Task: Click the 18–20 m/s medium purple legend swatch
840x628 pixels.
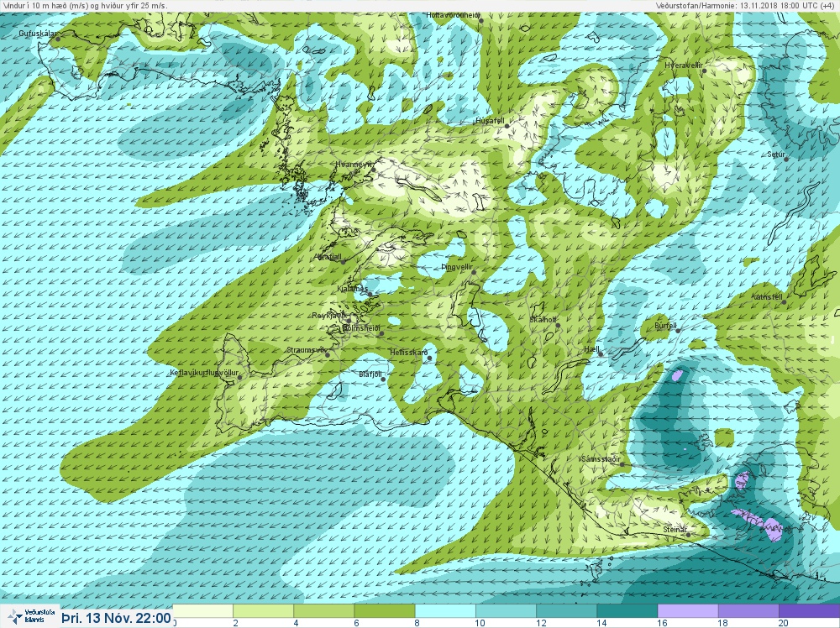Action: click(x=748, y=611)
